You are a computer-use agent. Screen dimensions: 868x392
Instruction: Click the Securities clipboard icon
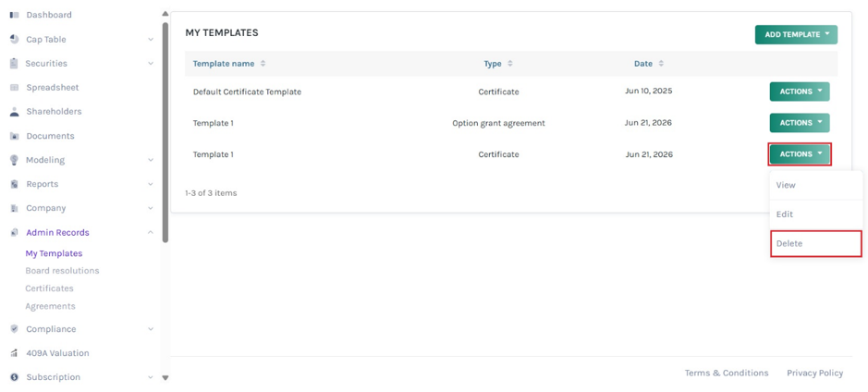coord(15,64)
